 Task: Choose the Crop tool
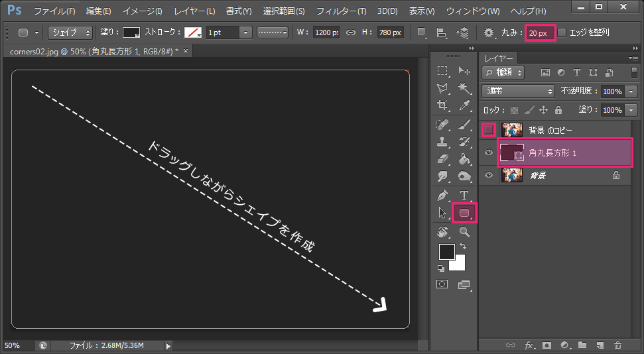click(442, 105)
